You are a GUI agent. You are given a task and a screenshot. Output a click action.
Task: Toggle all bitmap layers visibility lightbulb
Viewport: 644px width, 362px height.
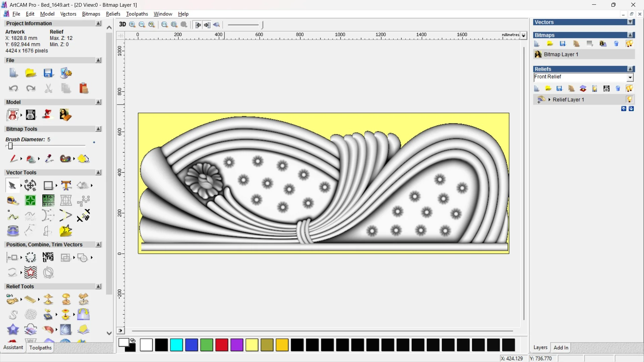pyautogui.click(x=629, y=44)
